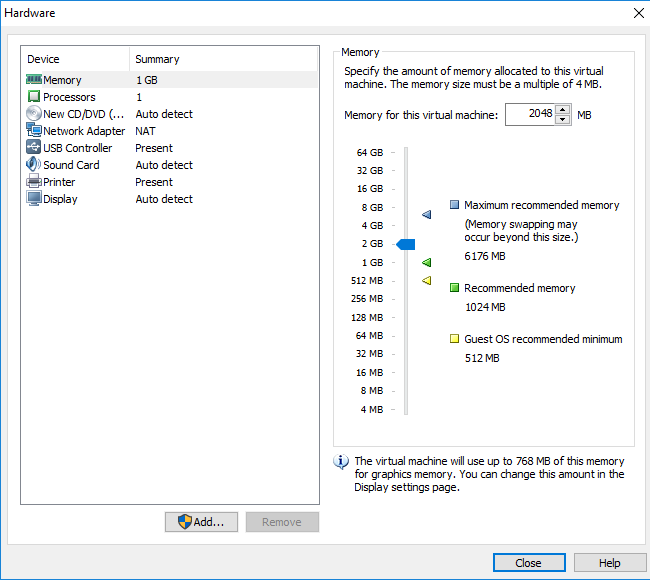Viewport: 650px width, 580px height.
Task: Click the USB Controller icon
Action: click(x=34, y=147)
